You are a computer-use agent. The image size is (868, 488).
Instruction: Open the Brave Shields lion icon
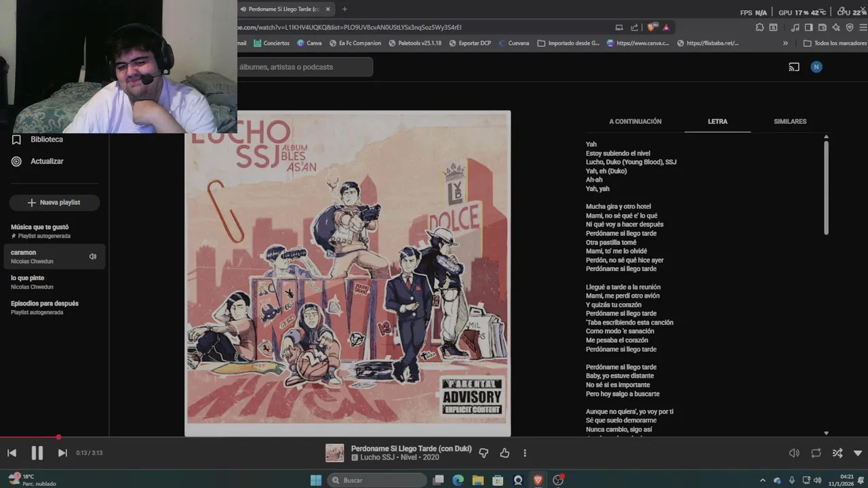point(652,27)
